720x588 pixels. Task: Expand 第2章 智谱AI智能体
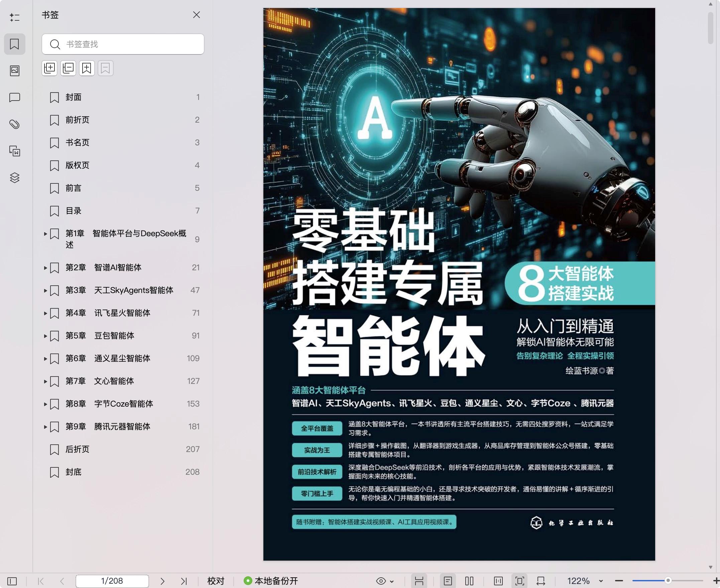[45, 268]
